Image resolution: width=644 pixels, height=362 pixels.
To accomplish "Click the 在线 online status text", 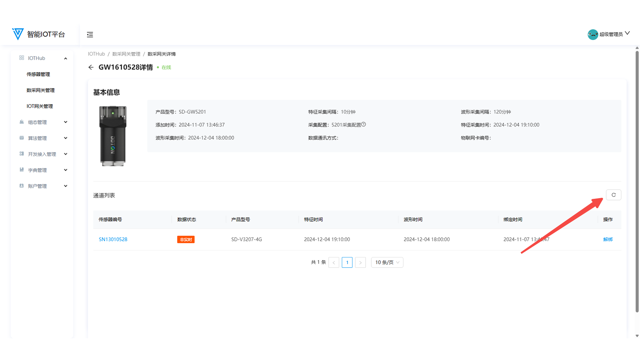I will 166,67.
